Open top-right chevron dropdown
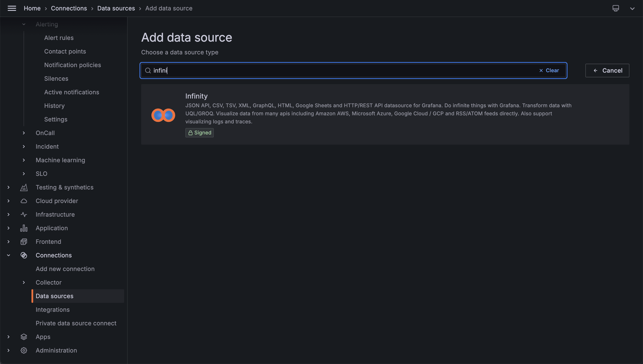The width and height of the screenshot is (643, 364). [632, 8]
